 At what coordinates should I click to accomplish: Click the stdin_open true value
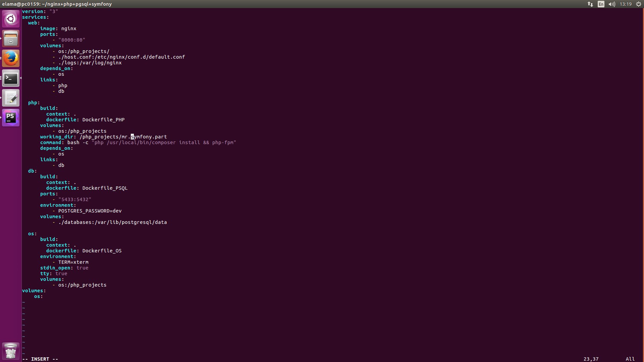pyautogui.click(x=82, y=268)
